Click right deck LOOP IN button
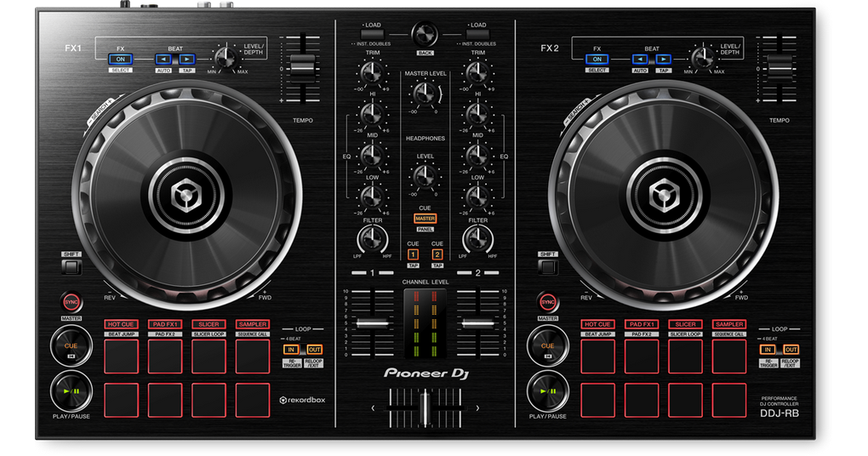868x456 pixels. pyautogui.click(x=768, y=350)
